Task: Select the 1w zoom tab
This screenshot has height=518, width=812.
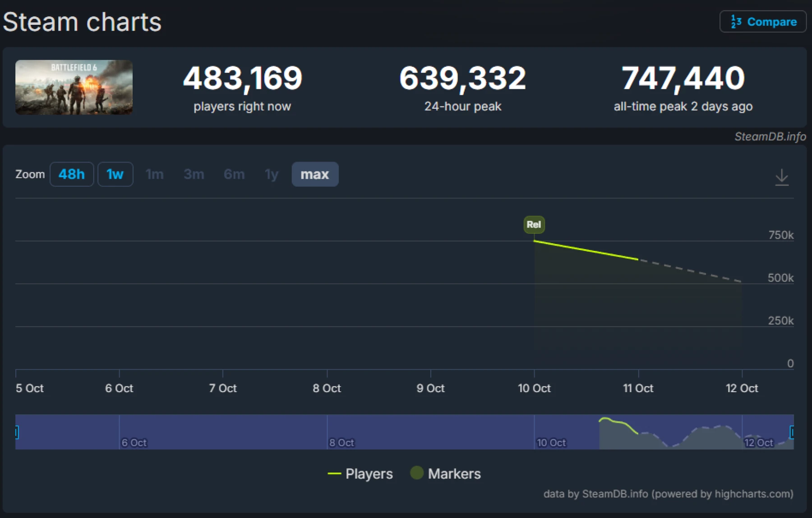Action: point(115,174)
